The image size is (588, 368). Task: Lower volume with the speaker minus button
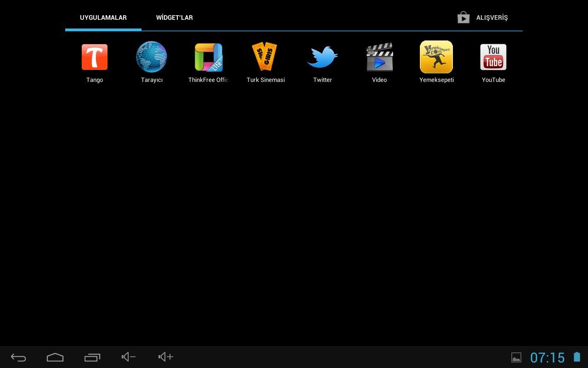(x=129, y=356)
